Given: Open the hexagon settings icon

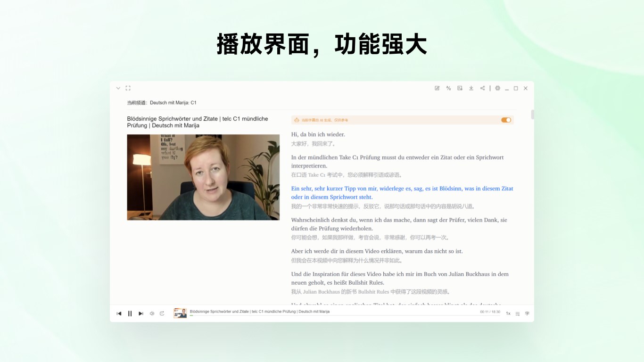Looking at the screenshot, I should (497, 88).
